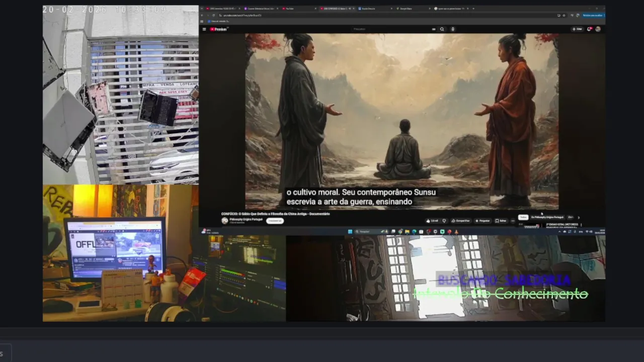Image resolution: width=644 pixels, height=362 pixels.
Task: Select the De Philosophy Origins Portugal chip
Action: pyautogui.click(x=547, y=217)
